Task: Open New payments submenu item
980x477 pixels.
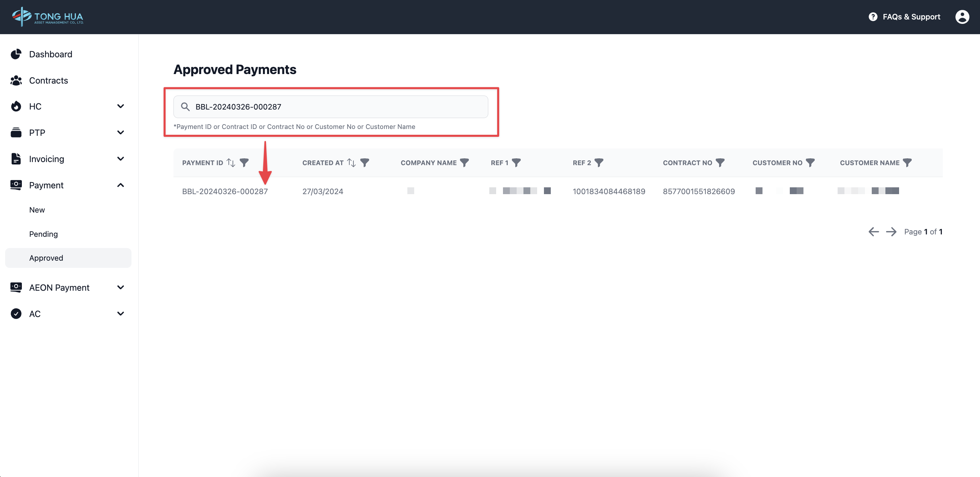Action: pos(37,210)
